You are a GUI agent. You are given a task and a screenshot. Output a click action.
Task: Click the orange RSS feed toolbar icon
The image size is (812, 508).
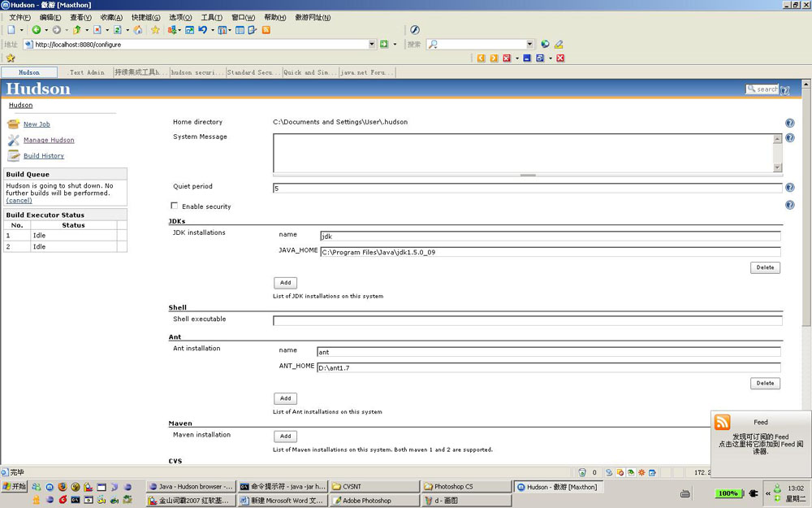(266, 30)
